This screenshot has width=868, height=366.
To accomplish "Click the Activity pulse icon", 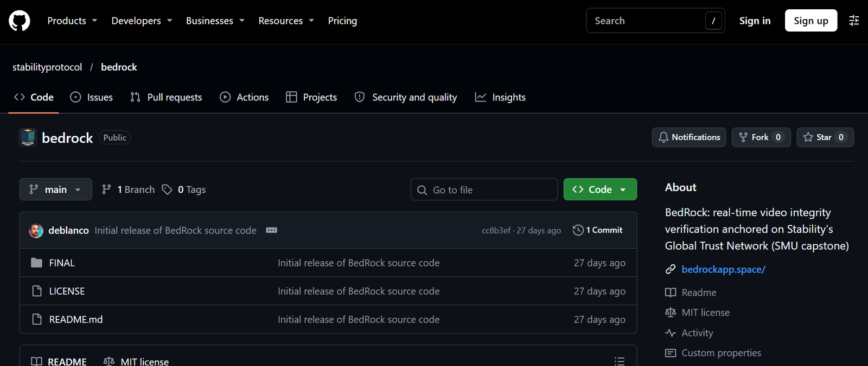I will click(x=671, y=333).
